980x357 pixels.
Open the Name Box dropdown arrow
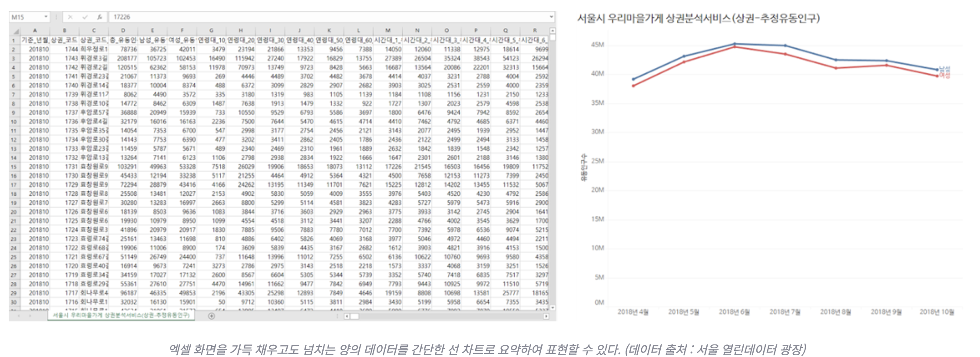coord(46,17)
